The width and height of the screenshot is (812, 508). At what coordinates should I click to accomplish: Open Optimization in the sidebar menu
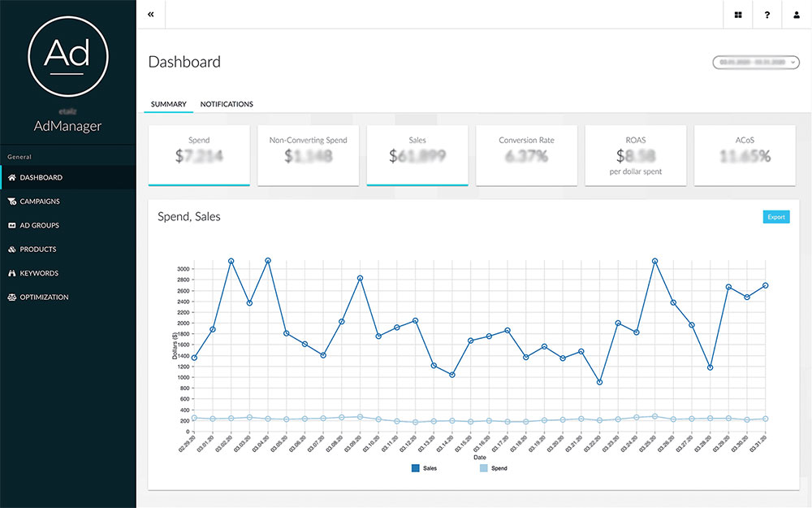68,297
